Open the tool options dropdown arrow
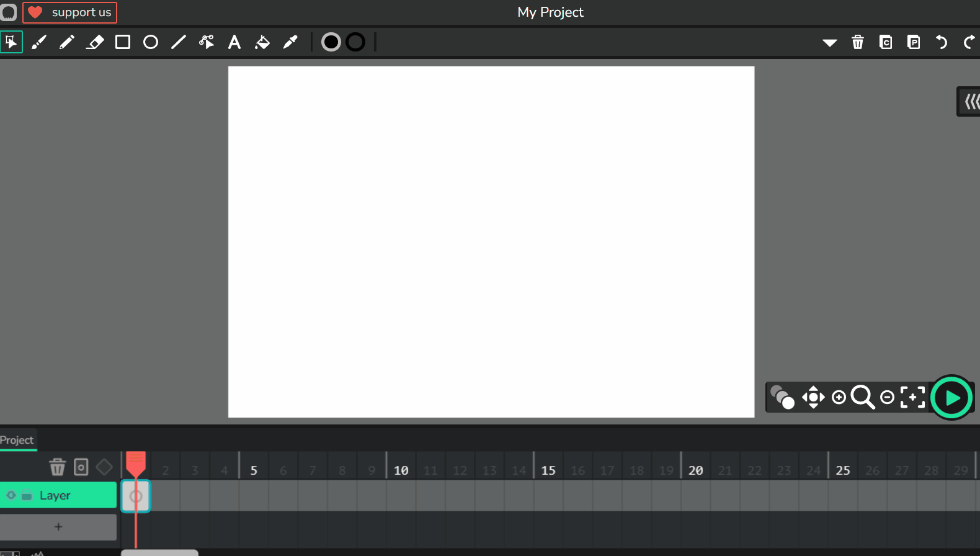 (x=829, y=43)
